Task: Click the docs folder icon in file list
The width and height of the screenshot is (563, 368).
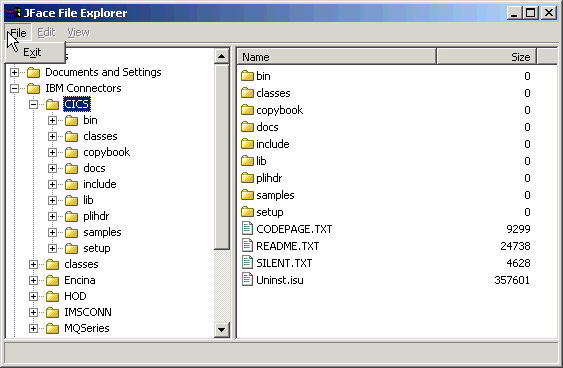Action: click(x=247, y=127)
